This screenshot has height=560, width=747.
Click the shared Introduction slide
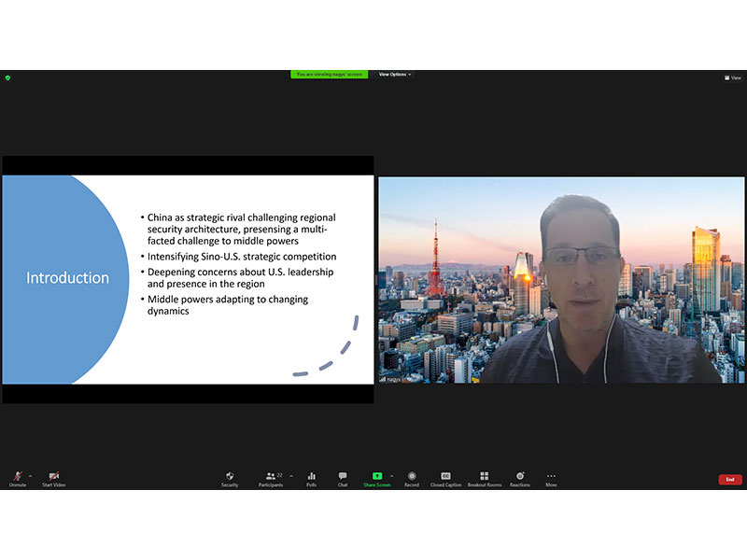[188, 279]
